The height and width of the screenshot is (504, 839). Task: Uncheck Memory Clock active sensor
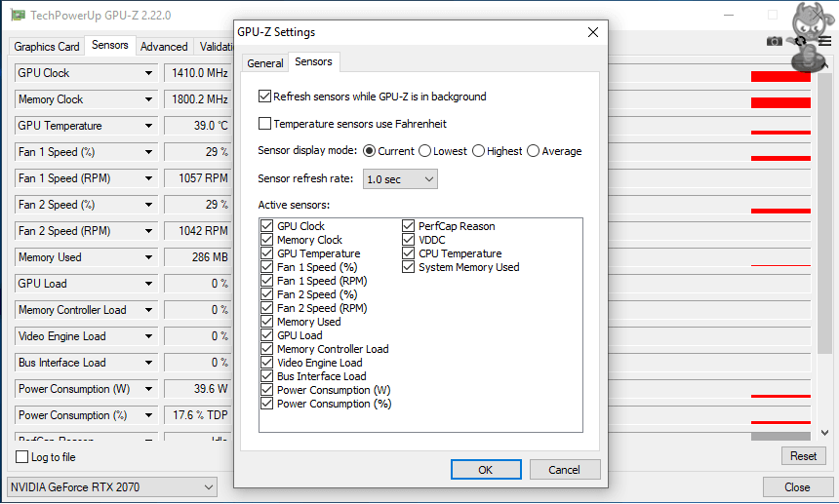[266, 240]
